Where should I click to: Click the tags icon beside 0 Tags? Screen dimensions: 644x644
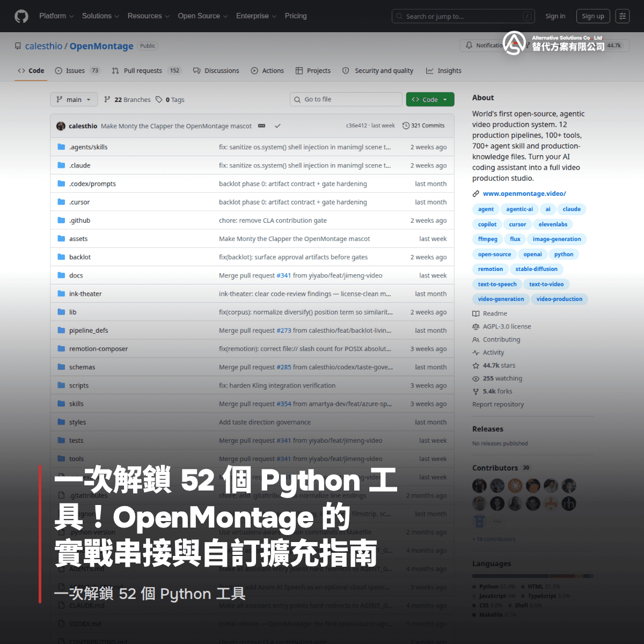[x=159, y=99]
